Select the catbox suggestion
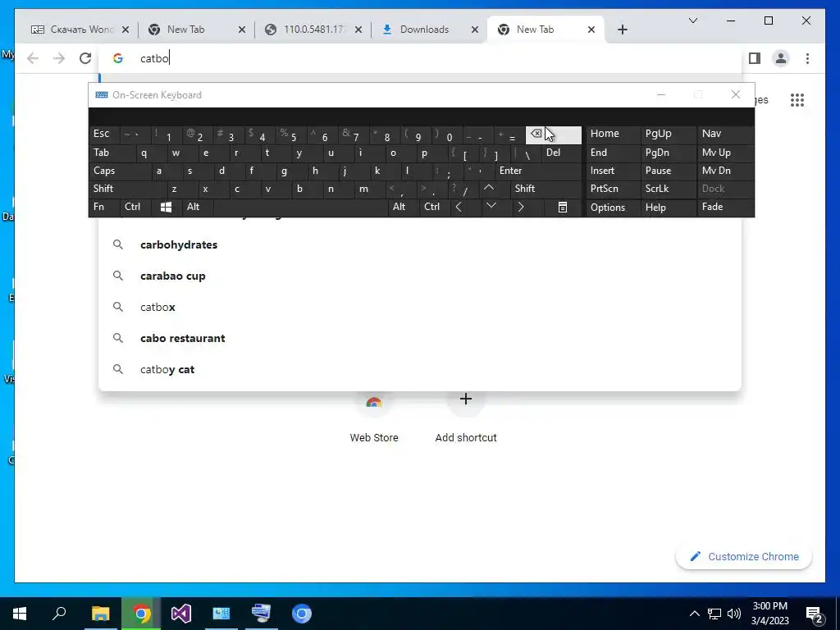This screenshot has width=840, height=630. coord(420,307)
